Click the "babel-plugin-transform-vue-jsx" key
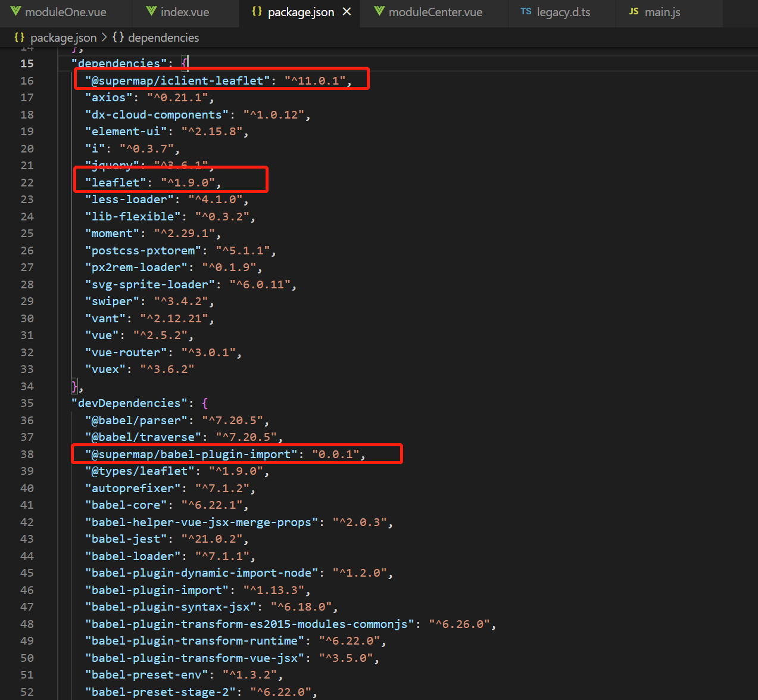The image size is (758, 700). 195,658
